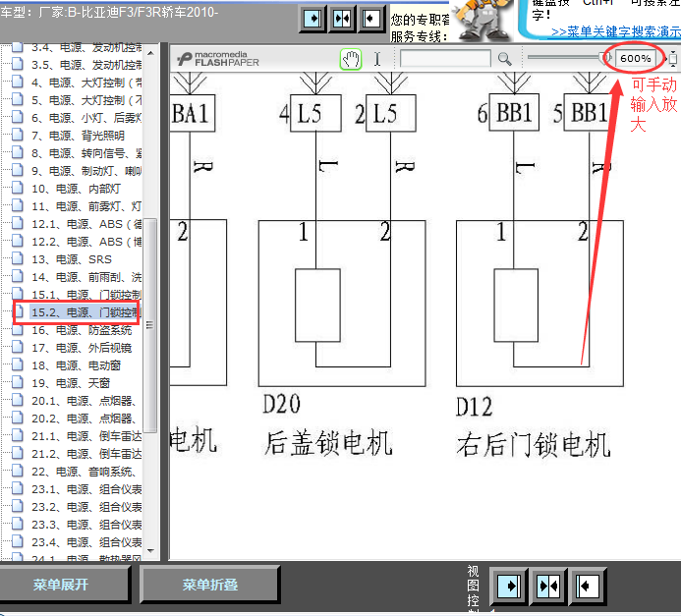
Task: Click the bottom expand-right view control button
Action: click(509, 587)
